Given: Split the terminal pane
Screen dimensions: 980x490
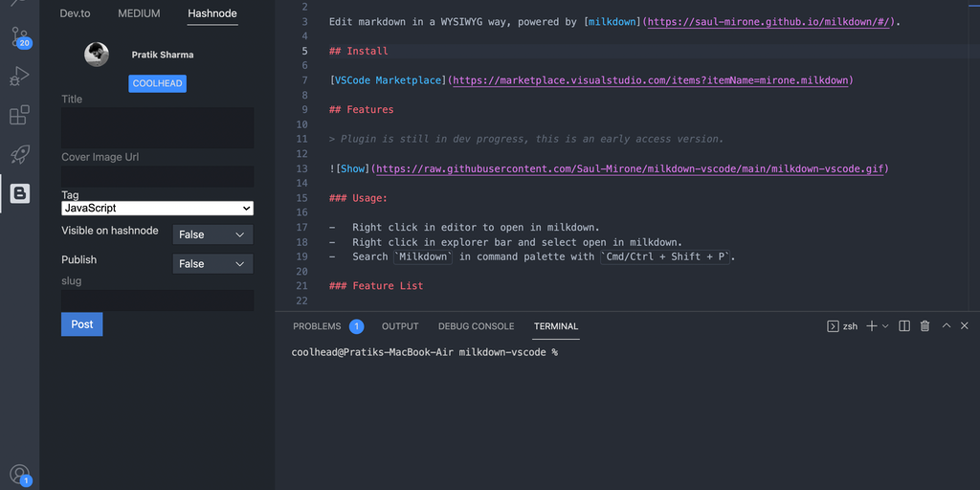Looking at the screenshot, I should (904, 326).
